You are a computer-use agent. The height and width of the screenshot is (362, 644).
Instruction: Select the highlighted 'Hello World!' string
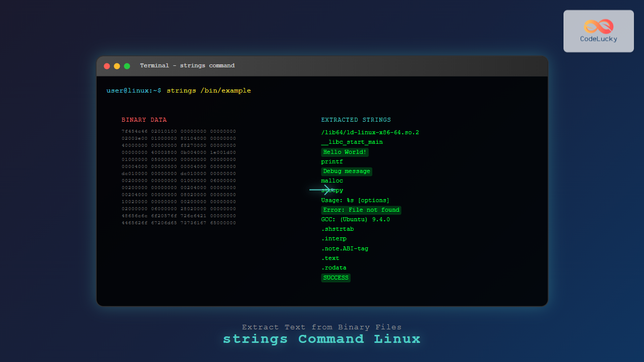coord(345,152)
